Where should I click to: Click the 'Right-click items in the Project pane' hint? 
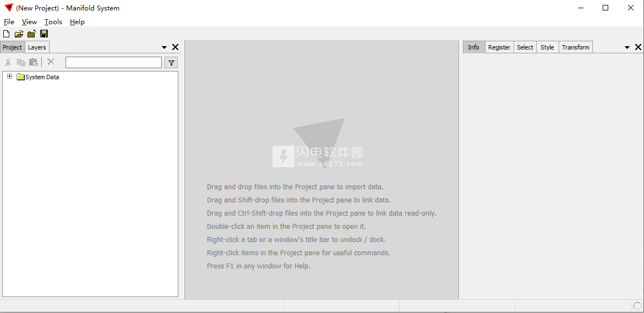(298, 252)
